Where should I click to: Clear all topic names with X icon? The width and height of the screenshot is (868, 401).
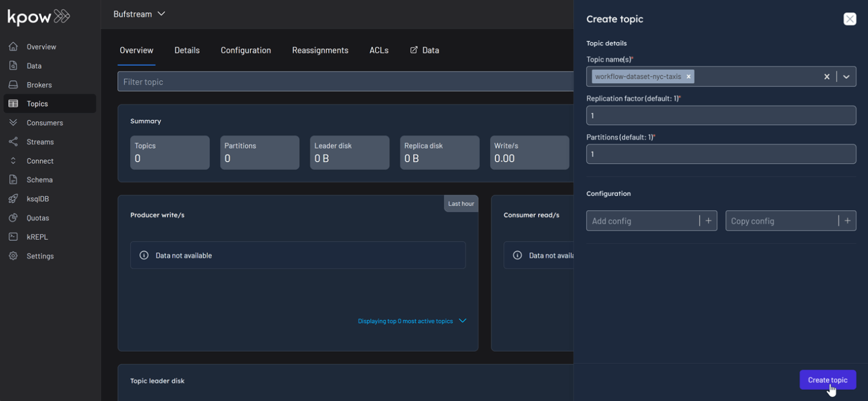point(827,76)
